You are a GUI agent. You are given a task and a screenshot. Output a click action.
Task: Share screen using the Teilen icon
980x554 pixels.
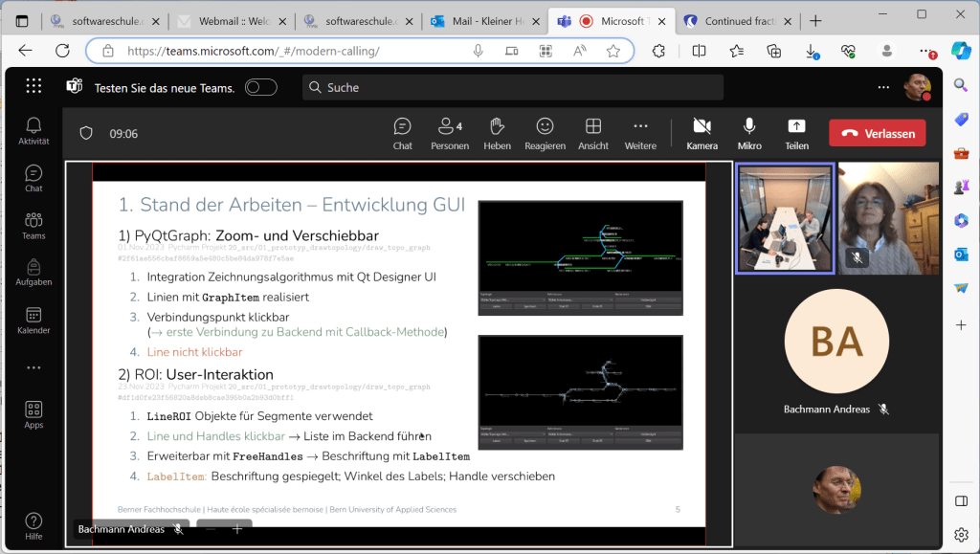click(796, 133)
